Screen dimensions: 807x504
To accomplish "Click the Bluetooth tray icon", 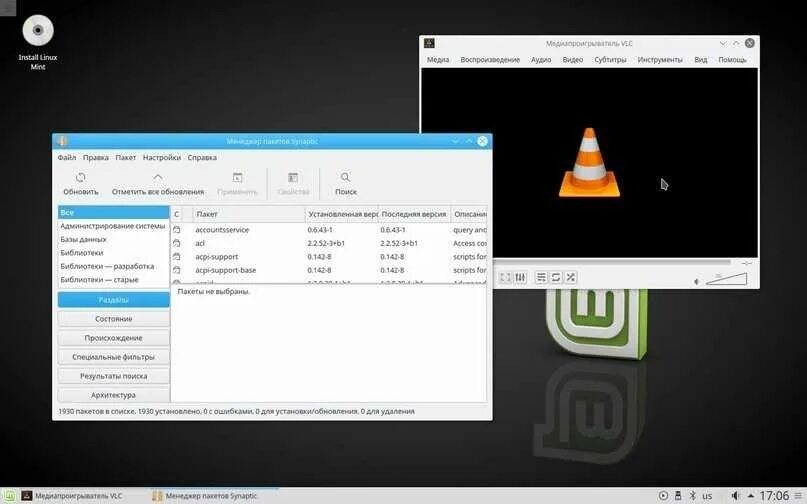I will click(692, 496).
